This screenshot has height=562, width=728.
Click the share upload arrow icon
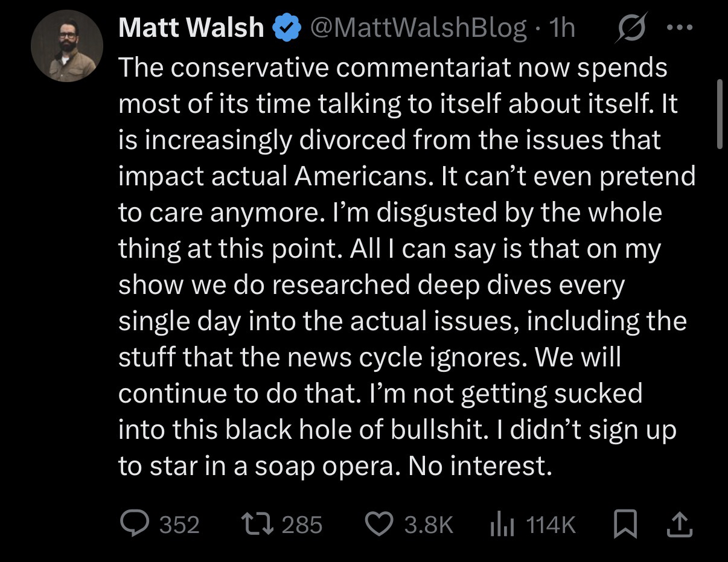[679, 524]
